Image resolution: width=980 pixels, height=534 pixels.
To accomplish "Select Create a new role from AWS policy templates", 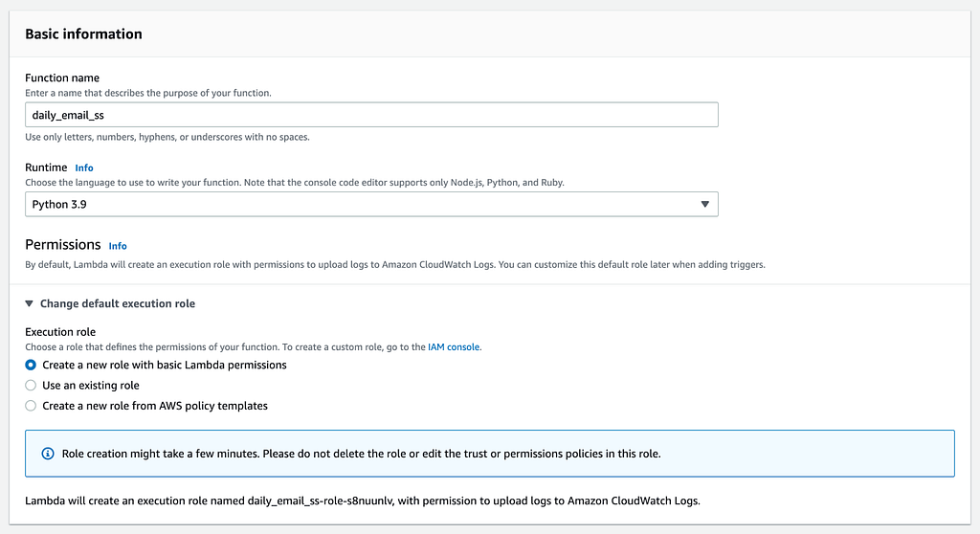I will coord(31,406).
